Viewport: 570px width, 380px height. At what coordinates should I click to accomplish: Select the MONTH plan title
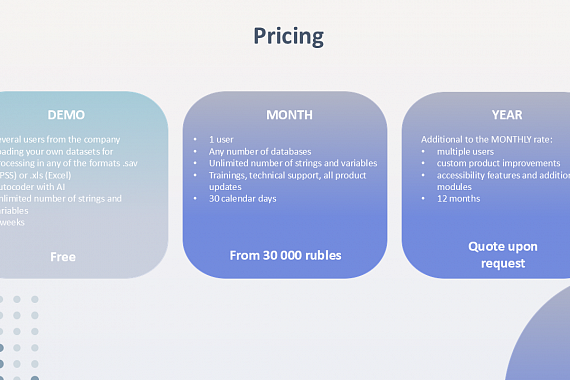(x=289, y=115)
